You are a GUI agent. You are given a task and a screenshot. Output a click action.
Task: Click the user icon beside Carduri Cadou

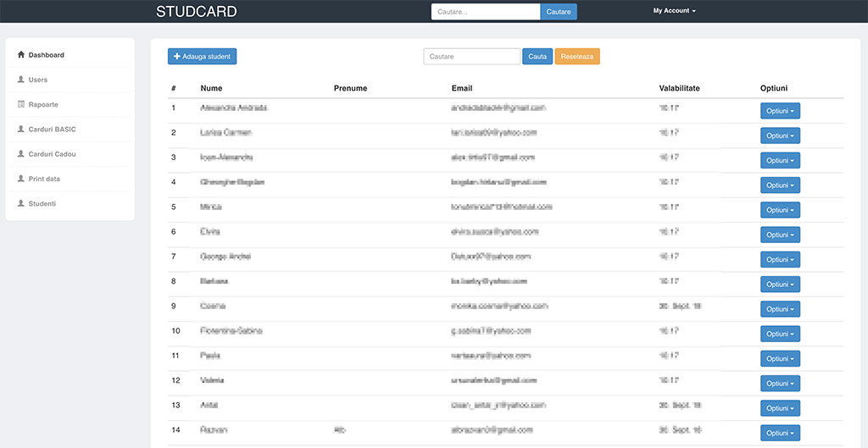coord(21,154)
